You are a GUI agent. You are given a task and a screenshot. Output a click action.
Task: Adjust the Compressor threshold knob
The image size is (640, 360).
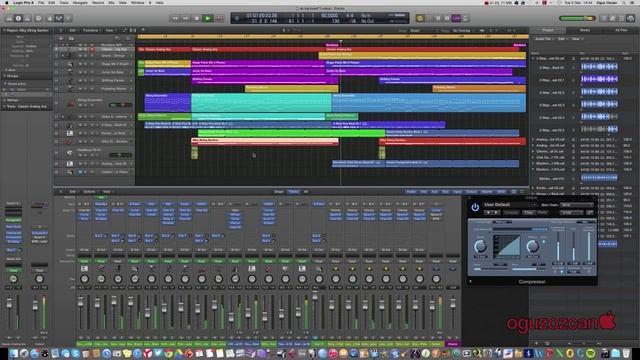480,246
